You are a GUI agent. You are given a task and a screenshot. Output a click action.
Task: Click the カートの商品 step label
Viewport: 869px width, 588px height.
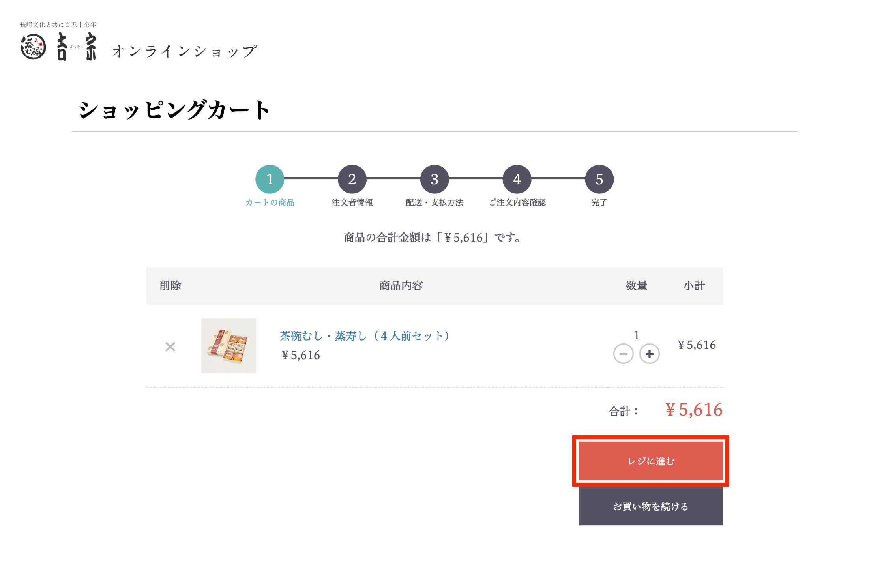(270, 202)
